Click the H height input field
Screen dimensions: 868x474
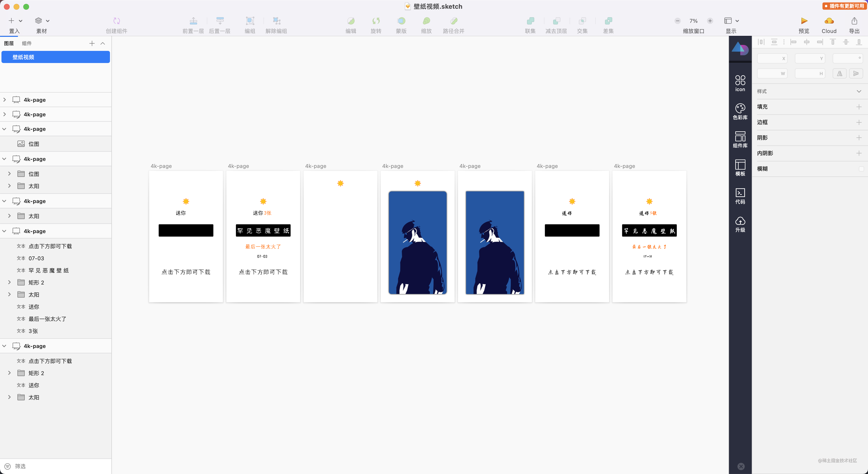click(x=810, y=73)
